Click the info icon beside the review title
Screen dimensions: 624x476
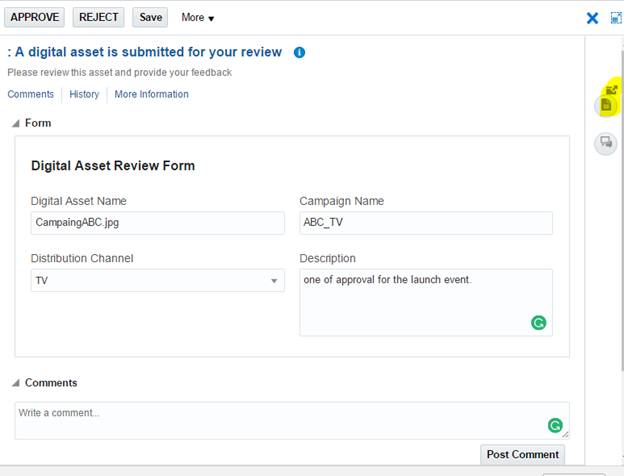(299, 52)
